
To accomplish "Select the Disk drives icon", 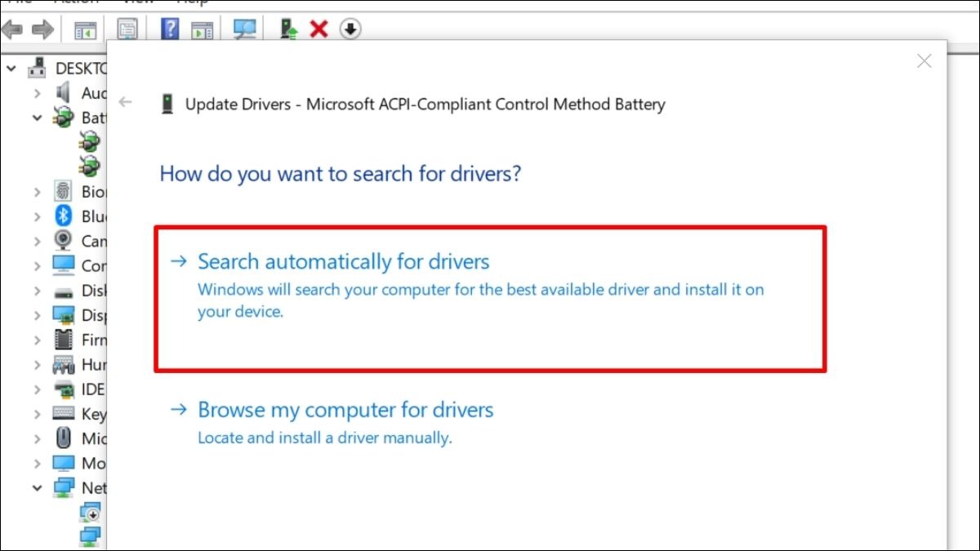I will coord(63,291).
